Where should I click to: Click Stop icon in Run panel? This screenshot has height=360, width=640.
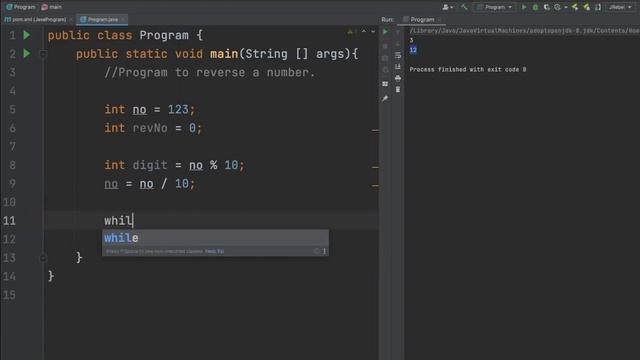coord(385,46)
